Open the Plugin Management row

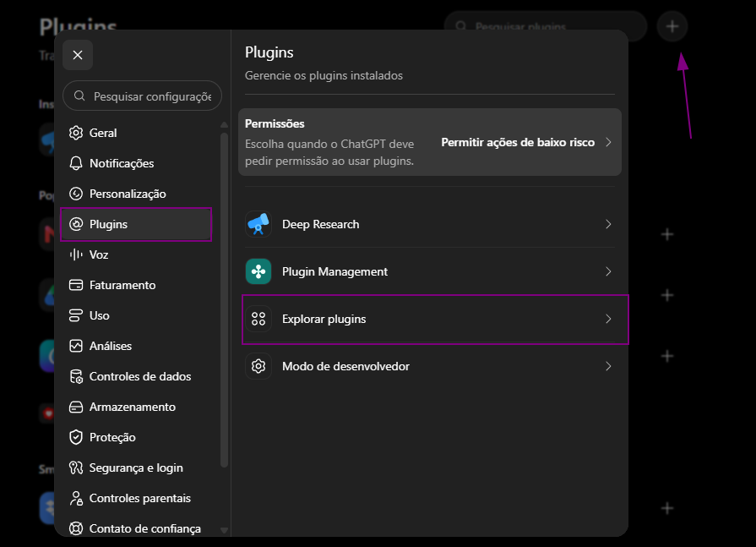[x=430, y=271]
